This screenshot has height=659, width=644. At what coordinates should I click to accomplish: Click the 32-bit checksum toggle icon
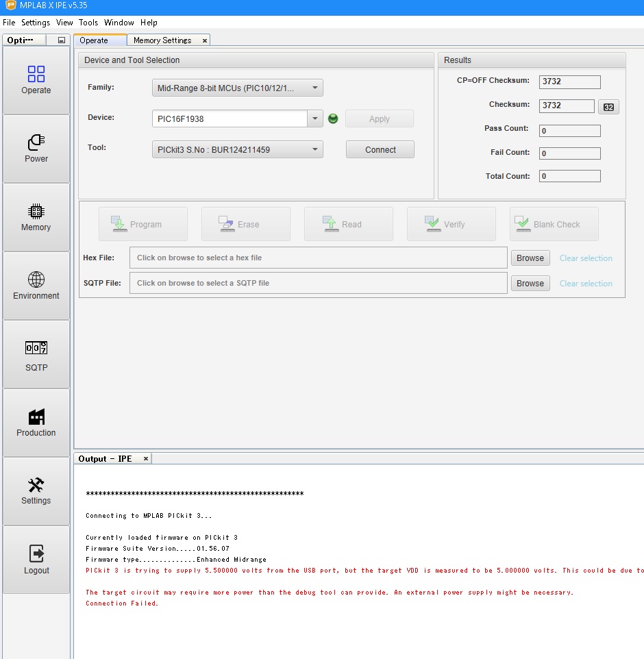click(x=608, y=107)
